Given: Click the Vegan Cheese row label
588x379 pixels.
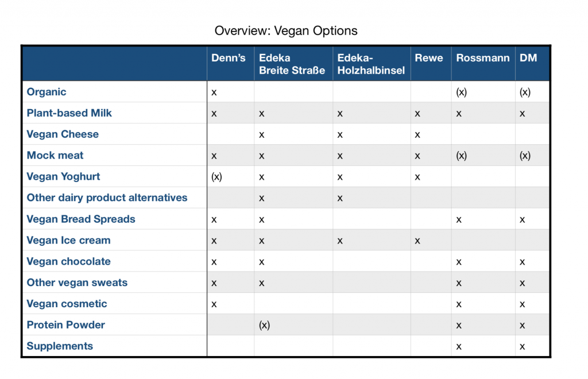Looking at the screenshot, I should tap(63, 134).
